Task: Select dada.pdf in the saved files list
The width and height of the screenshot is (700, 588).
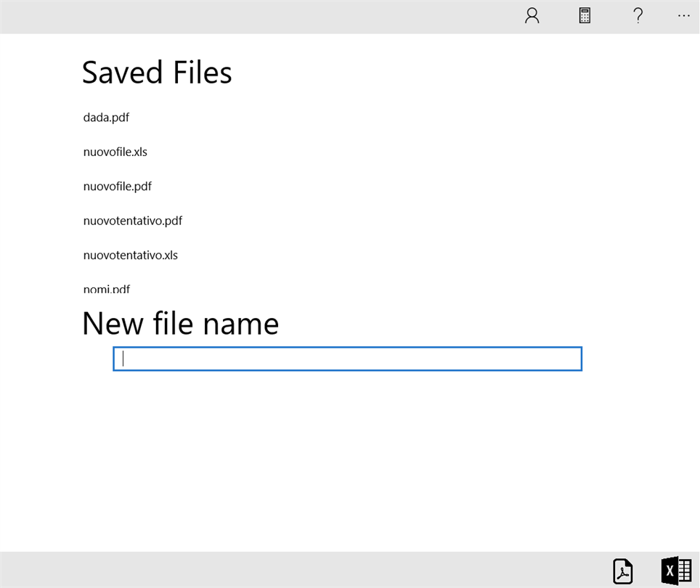Action: pos(107,118)
